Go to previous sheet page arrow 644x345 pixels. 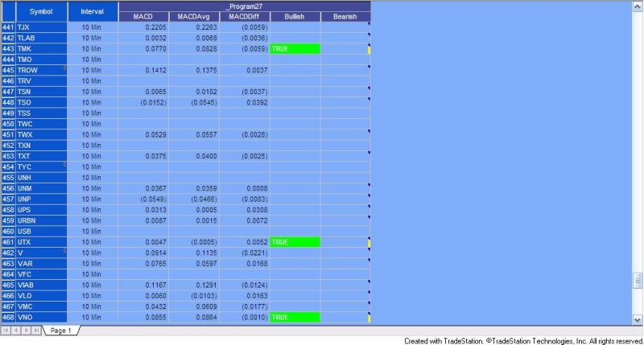16,331
